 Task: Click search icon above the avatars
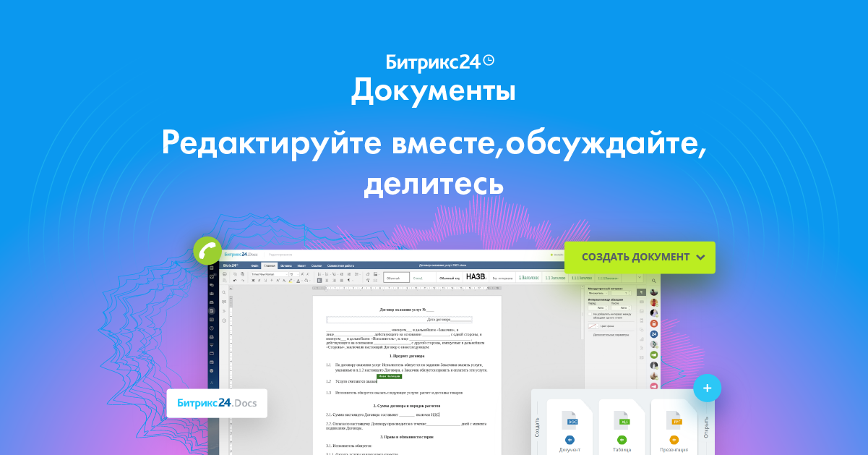pyautogui.click(x=653, y=281)
